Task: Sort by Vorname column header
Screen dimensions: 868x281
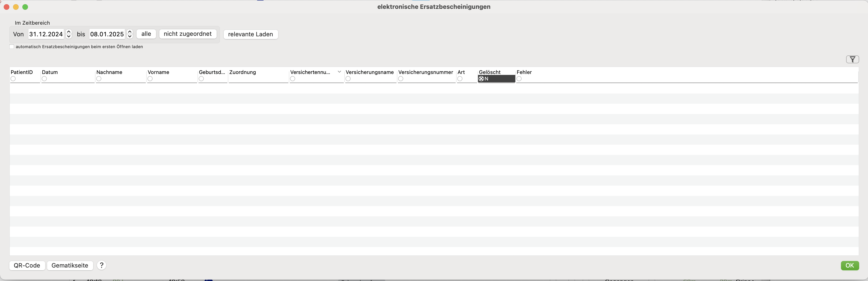Action: pyautogui.click(x=158, y=72)
